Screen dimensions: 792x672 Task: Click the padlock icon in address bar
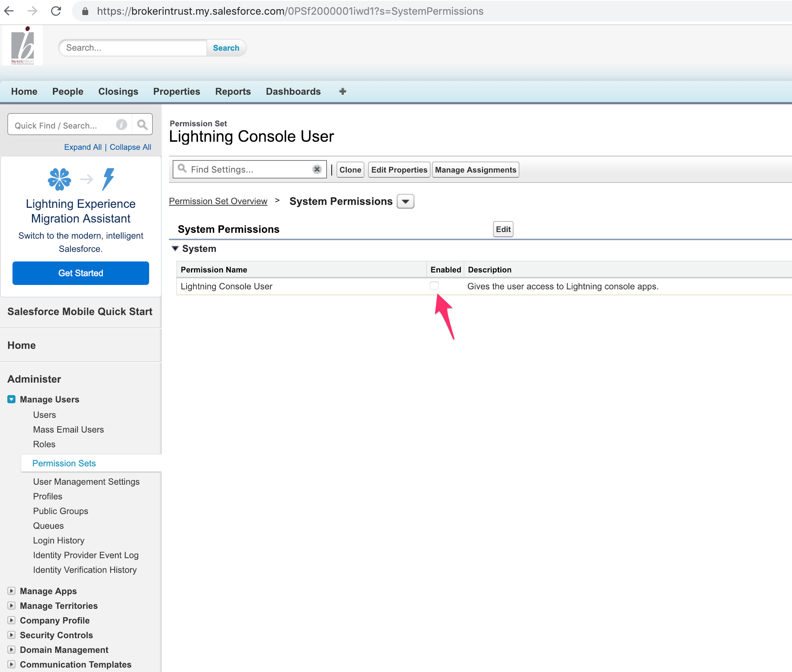(x=85, y=11)
